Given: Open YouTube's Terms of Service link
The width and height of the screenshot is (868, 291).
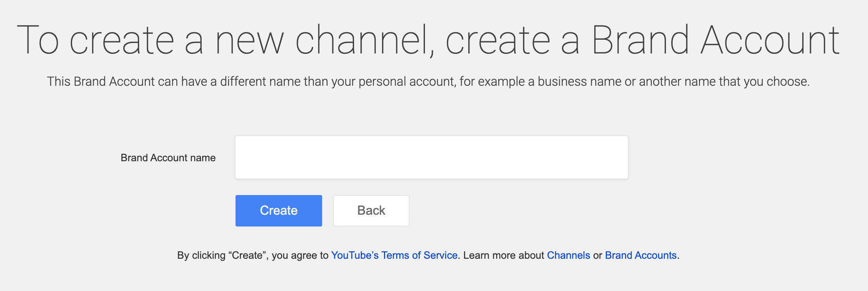Looking at the screenshot, I should [x=394, y=255].
